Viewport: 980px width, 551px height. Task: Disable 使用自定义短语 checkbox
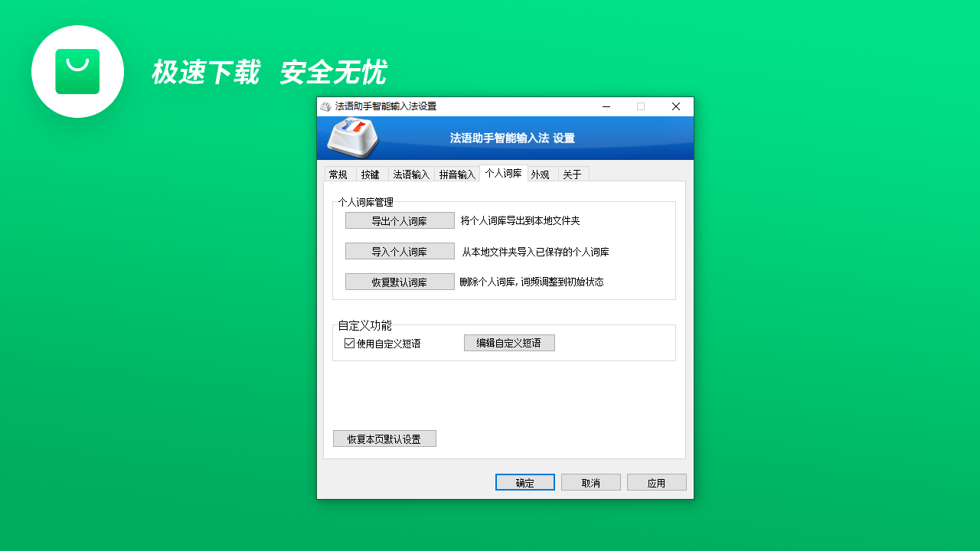click(x=348, y=342)
